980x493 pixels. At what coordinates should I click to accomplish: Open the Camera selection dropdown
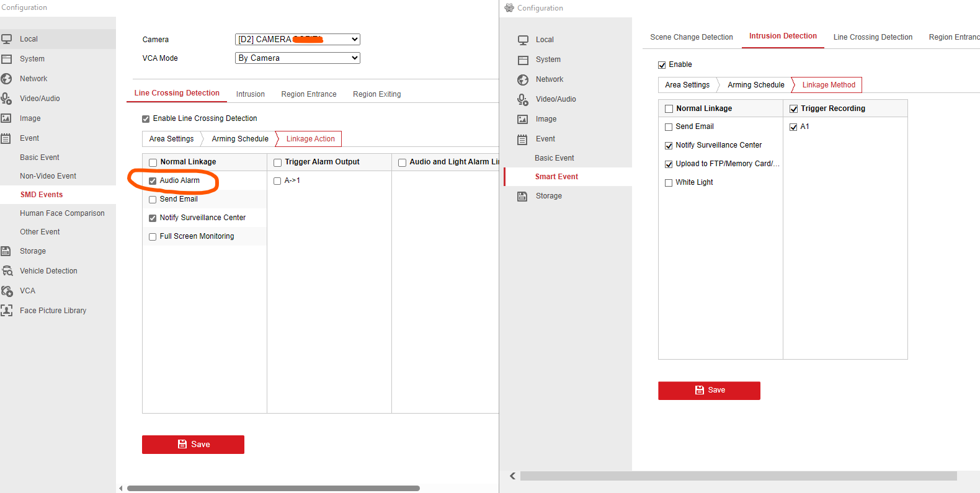point(297,40)
